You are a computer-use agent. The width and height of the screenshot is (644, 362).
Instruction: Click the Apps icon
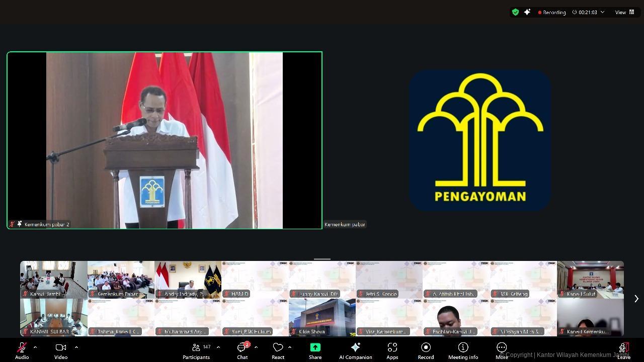[392, 347]
